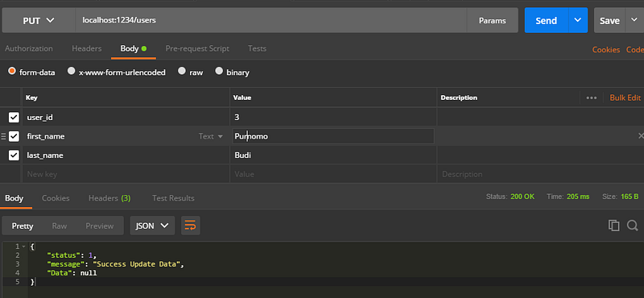The width and height of the screenshot is (644, 298).
Task: Switch response view to Pretty
Action: [x=23, y=226]
